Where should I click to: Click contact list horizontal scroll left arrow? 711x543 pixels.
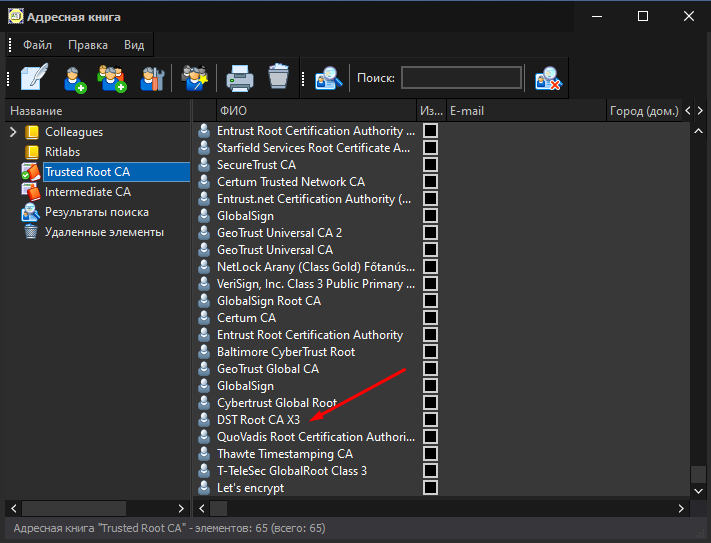pos(202,509)
